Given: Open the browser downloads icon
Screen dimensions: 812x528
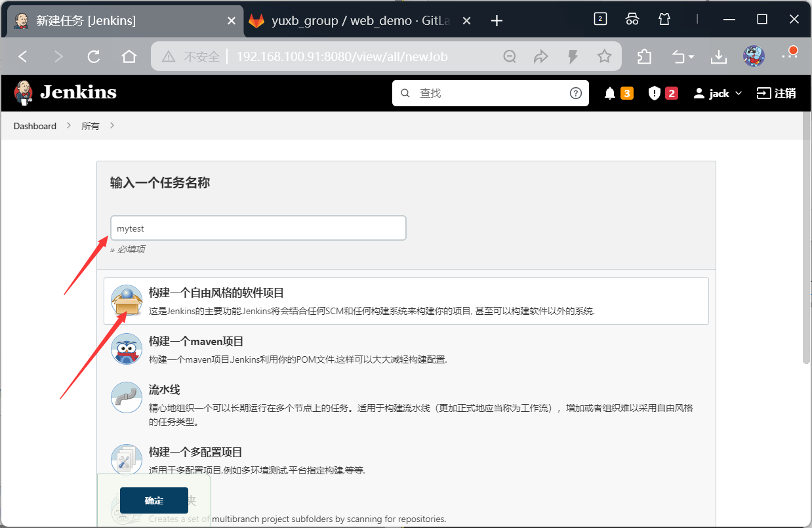Looking at the screenshot, I should tap(719, 56).
